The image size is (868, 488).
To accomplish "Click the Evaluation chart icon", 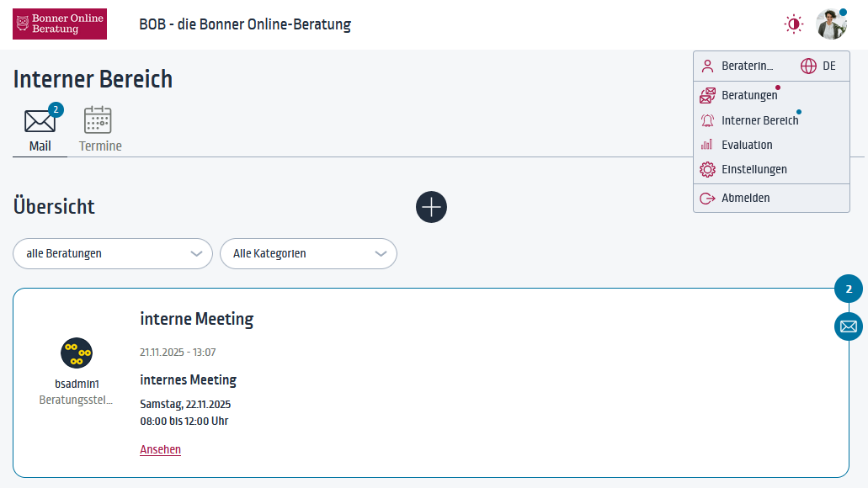I will tap(707, 145).
